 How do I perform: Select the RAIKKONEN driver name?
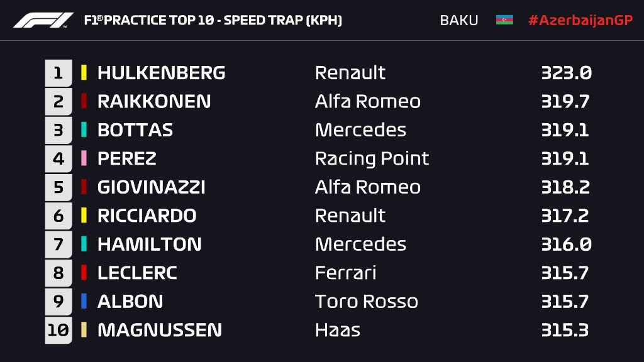coord(154,101)
